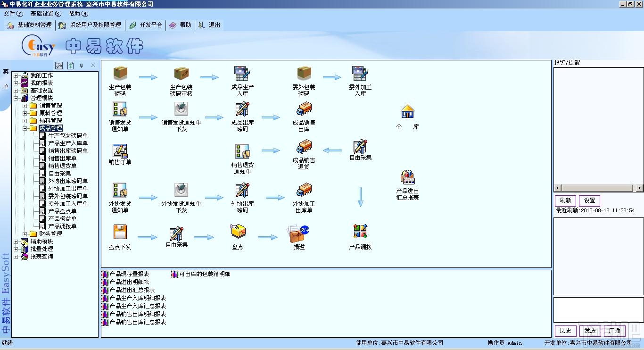Image resolution: width=644 pixels, height=350 pixels.
Task: Select 产品盘点单 in the tree
Action: [62, 211]
